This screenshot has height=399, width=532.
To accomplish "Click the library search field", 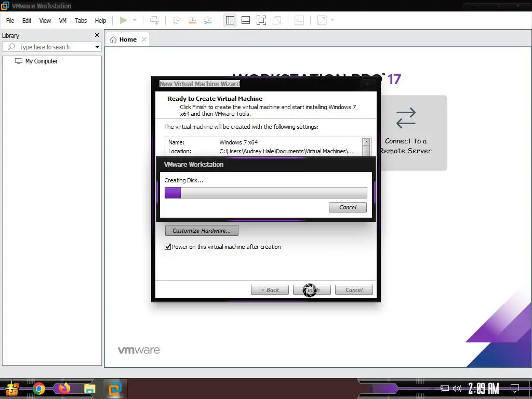I will point(51,47).
